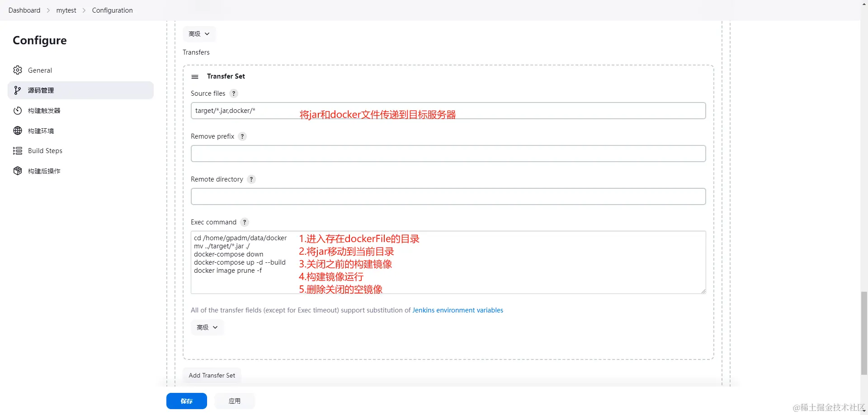This screenshot has height=415, width=868.
Task: Click the page vertical scrollbar thumb
Action: [x=864, y=333]
